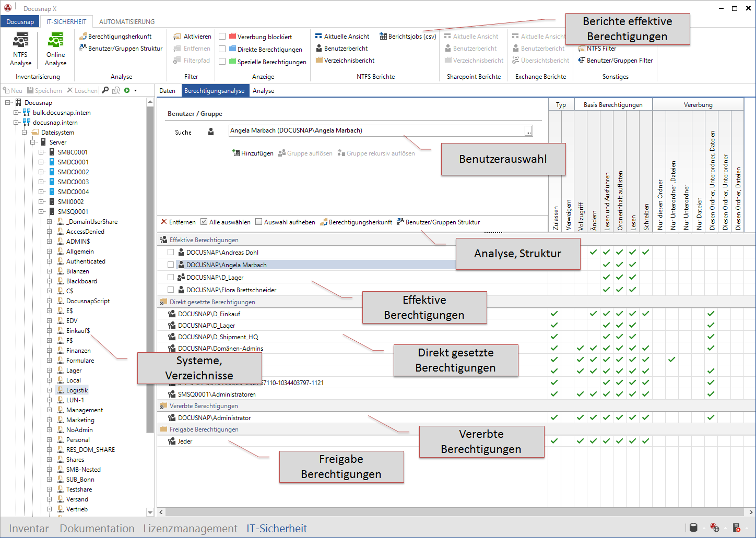Check Auswahl aufheben checkbox
Screen dimensions: 756x538
tap(258, 222)
